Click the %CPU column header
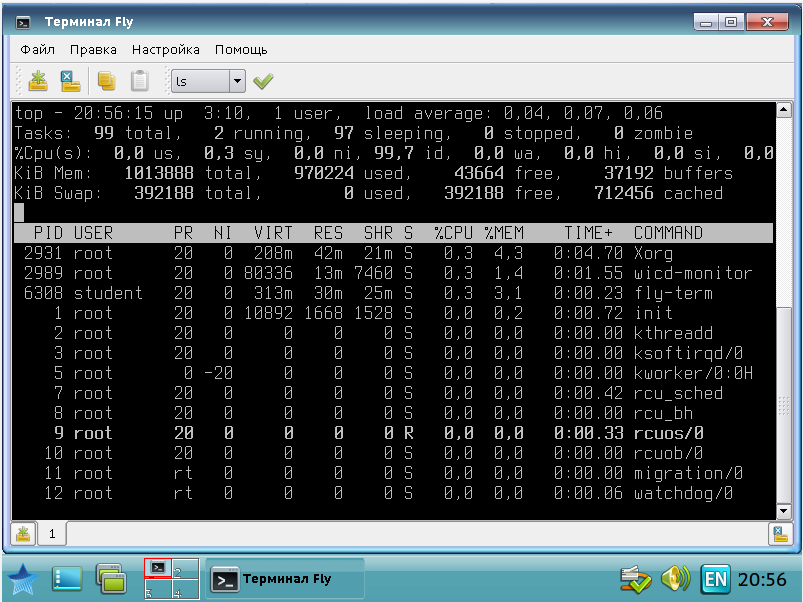Screen dimensions: 803x602 click(453, 233)
